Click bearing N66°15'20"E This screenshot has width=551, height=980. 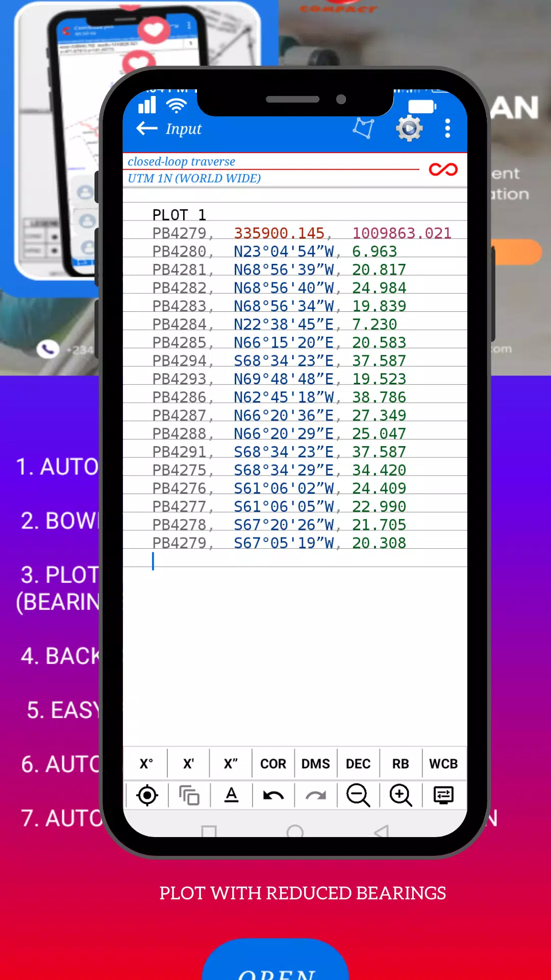[284, 342]
